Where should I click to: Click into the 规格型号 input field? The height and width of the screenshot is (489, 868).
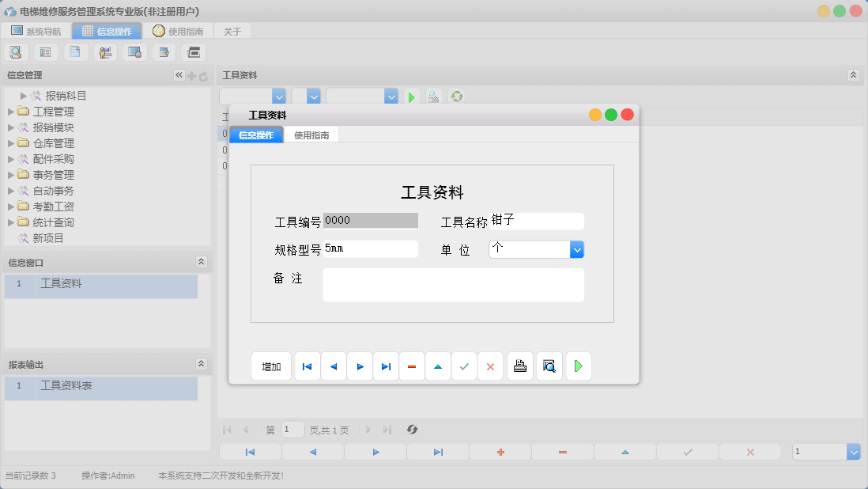tap(372, 248)
